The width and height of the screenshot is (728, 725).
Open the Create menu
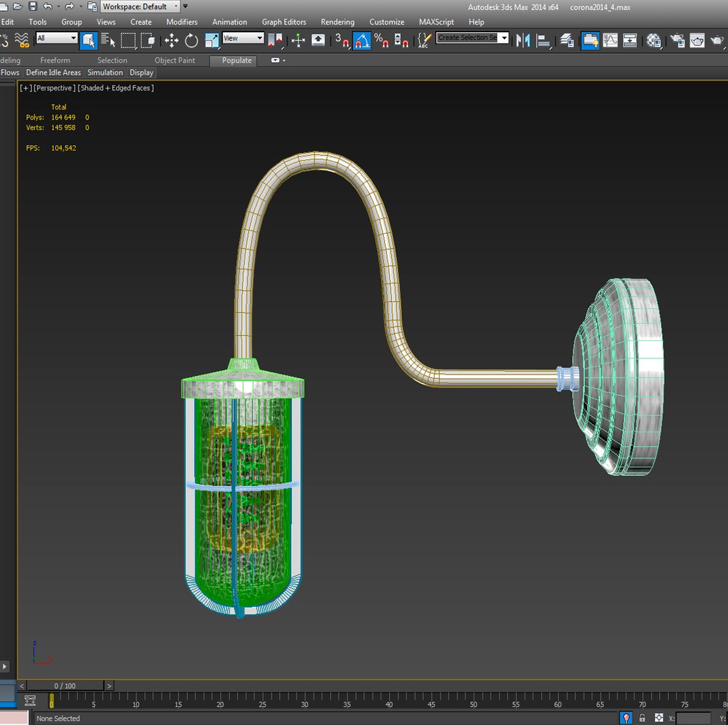[x=141, y=22]
